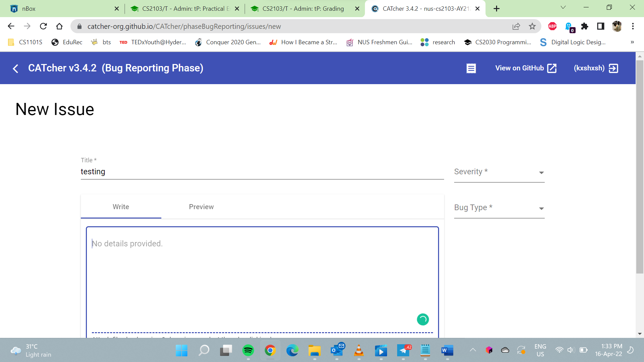Expand hidden bookmarks overflow chevron

pyautogui.click(x=632, y=42)
